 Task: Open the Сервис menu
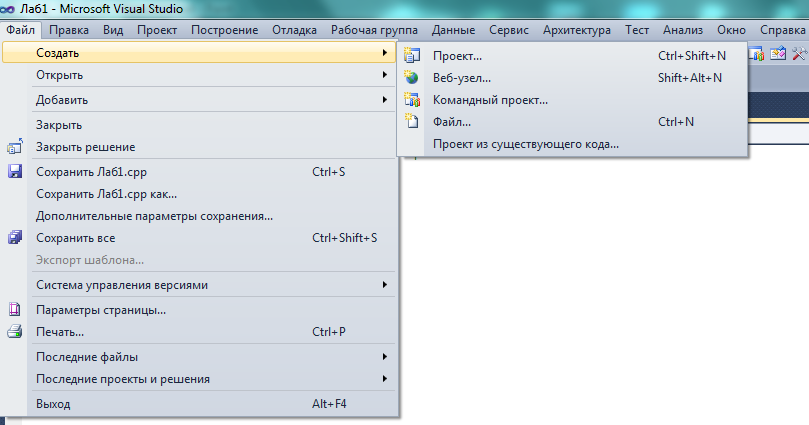tap(509, 30)
